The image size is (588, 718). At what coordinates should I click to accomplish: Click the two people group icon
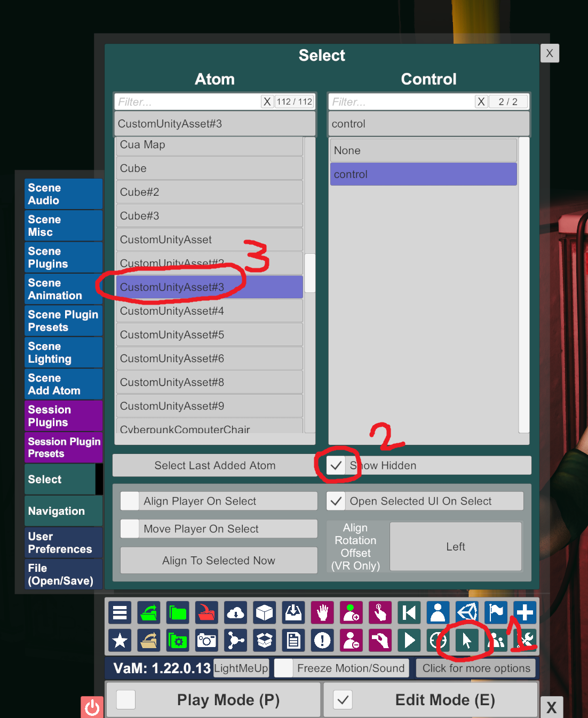[496, 640]
